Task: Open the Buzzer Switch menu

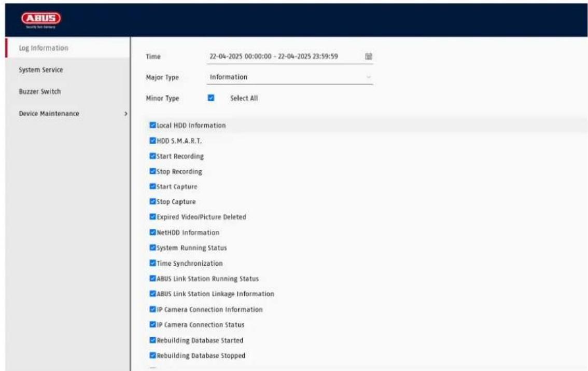Action: pos(40,91)
